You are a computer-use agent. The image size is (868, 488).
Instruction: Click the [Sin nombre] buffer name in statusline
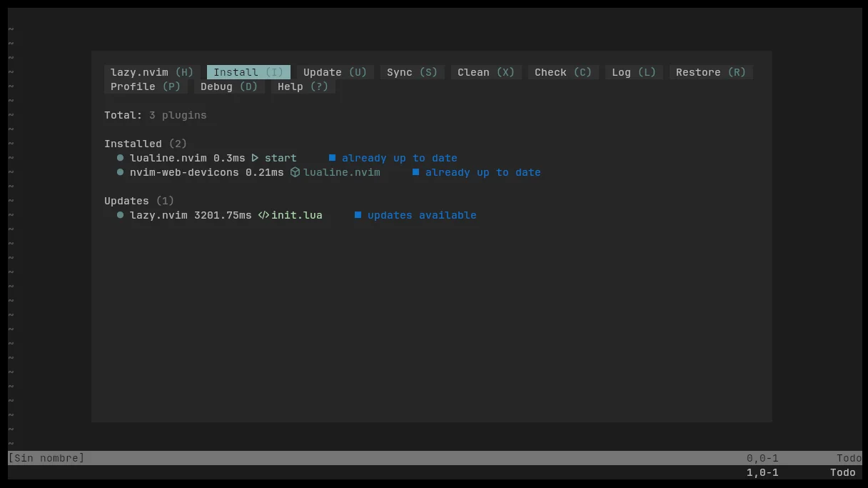coord(46,458)
